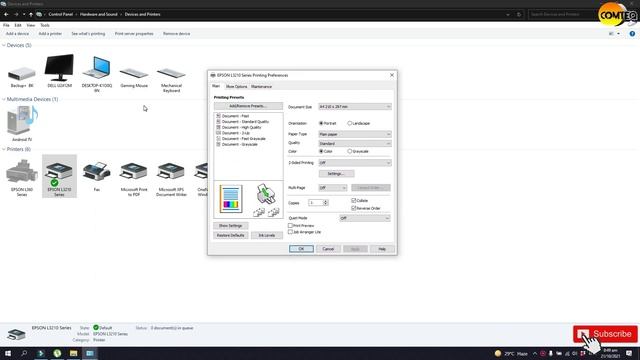Click OK in Printing Preferences
This screenshot has width=640, height=360.
click(x=301, y=249)
